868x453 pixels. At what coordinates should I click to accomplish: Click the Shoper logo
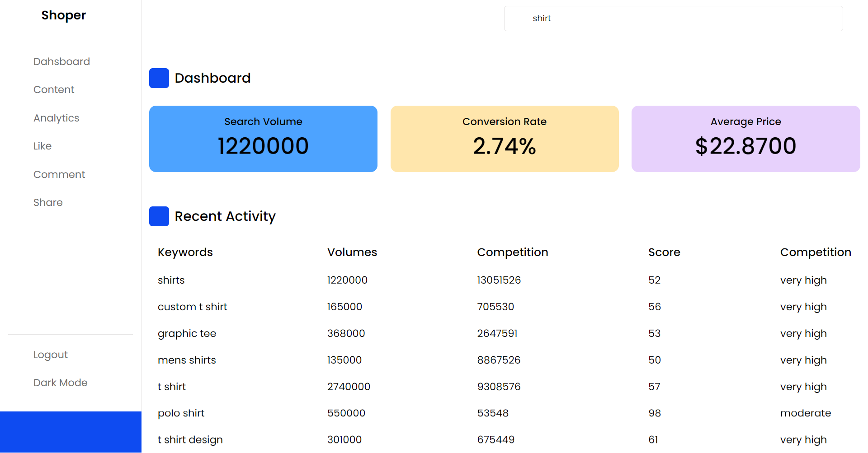click(63, 15)
